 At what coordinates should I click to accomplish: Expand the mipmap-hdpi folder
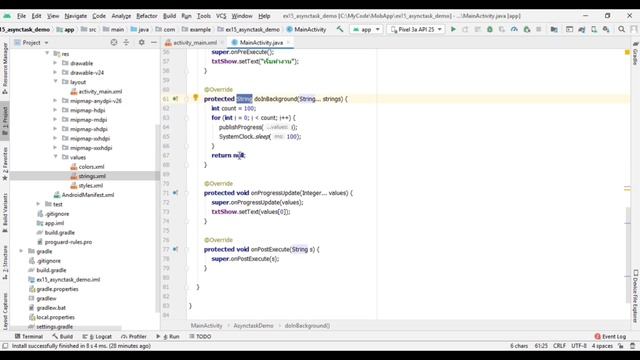(55, 110)
